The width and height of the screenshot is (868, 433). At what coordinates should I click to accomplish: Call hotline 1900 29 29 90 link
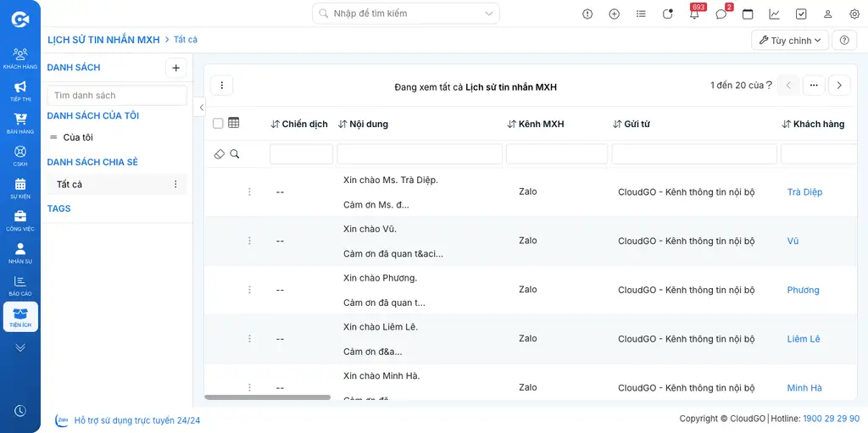click(833, 419)
